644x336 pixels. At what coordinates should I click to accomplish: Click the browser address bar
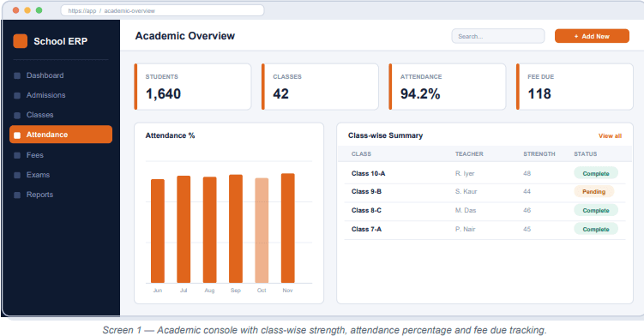(x=162, y=10)
